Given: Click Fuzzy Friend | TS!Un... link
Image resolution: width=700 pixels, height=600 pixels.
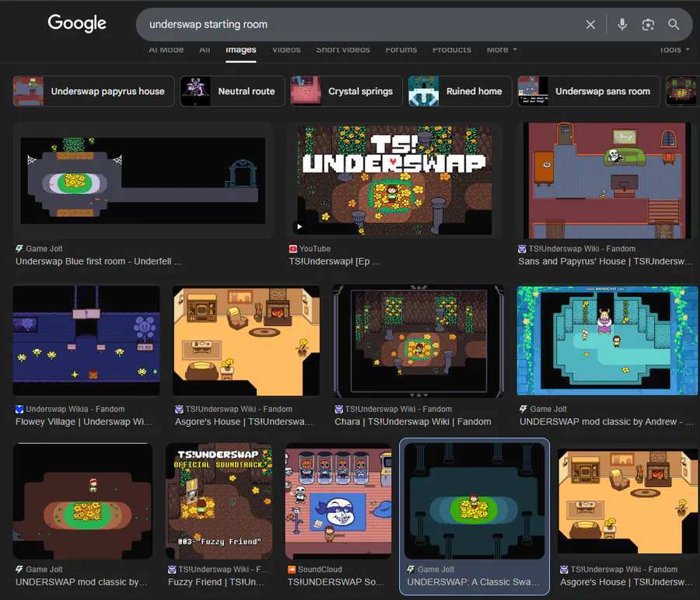Looking at the screenshot, I should click(x=216, y=582).
